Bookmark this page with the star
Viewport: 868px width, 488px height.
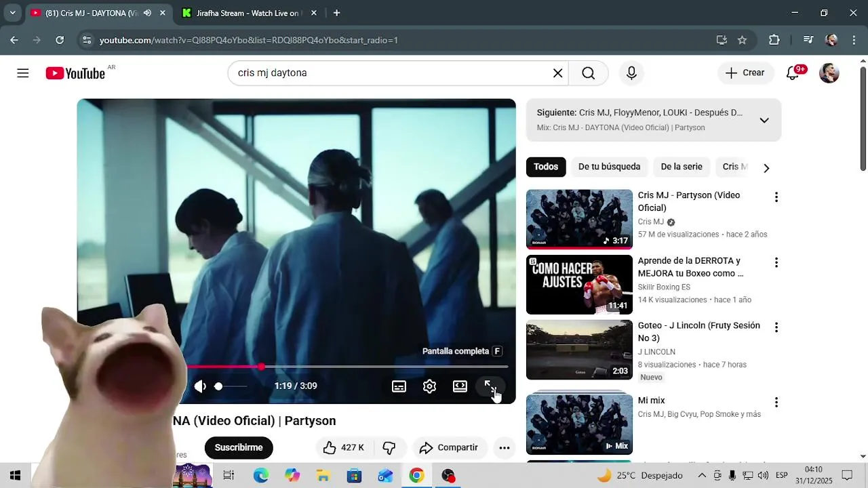tap(742, 40)
